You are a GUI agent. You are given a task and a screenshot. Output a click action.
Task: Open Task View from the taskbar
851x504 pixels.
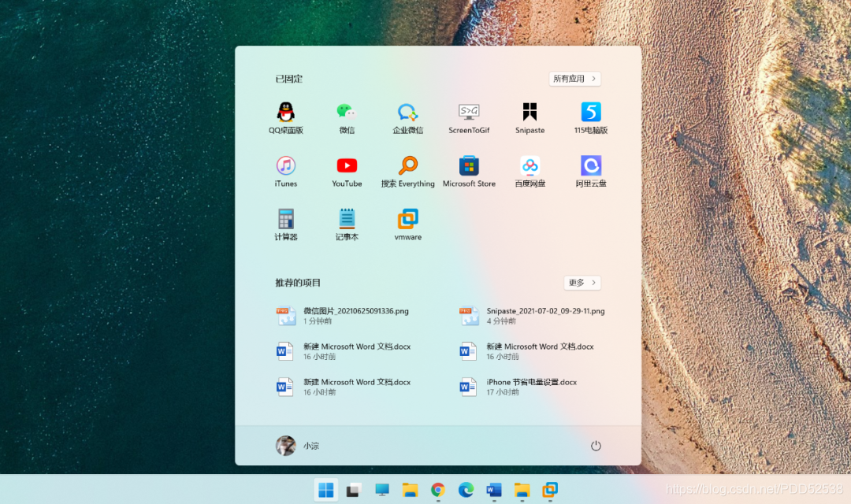point(354,490)
